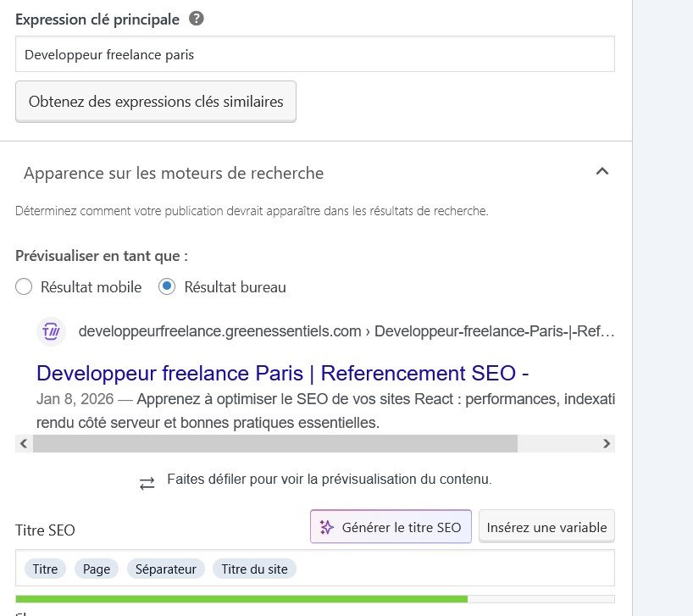The height and width of the screenshot is (616, 693).
Task: Select the Titre variable pill
Action: coord(45,569)
